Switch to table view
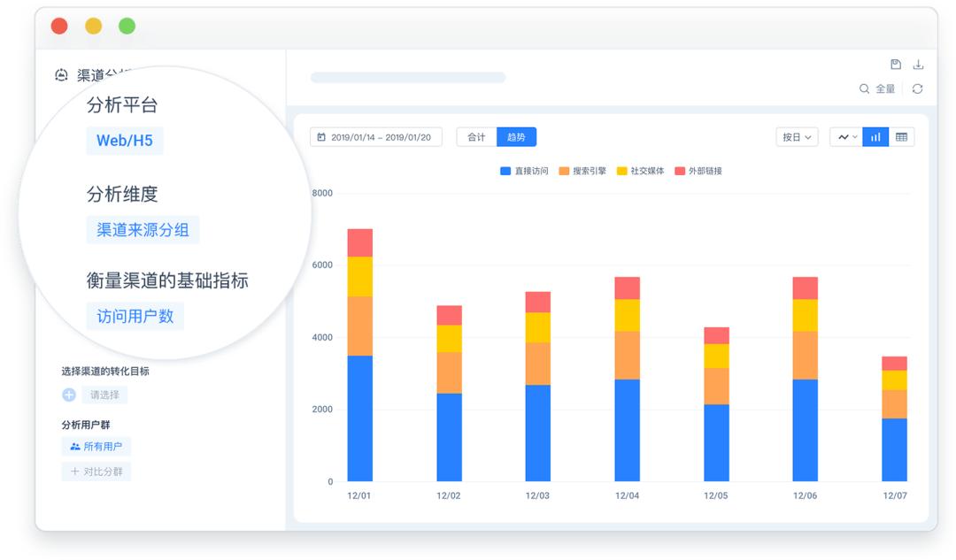 pos(901,137)
